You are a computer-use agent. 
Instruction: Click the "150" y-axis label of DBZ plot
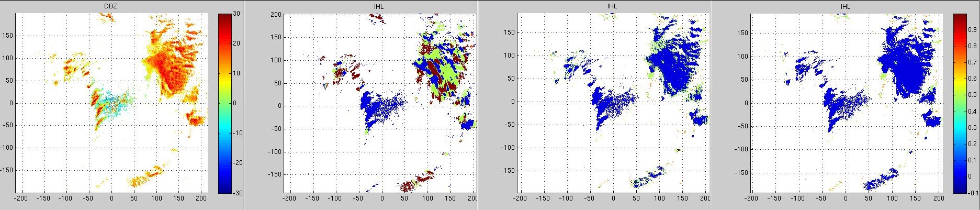[9, 36]
